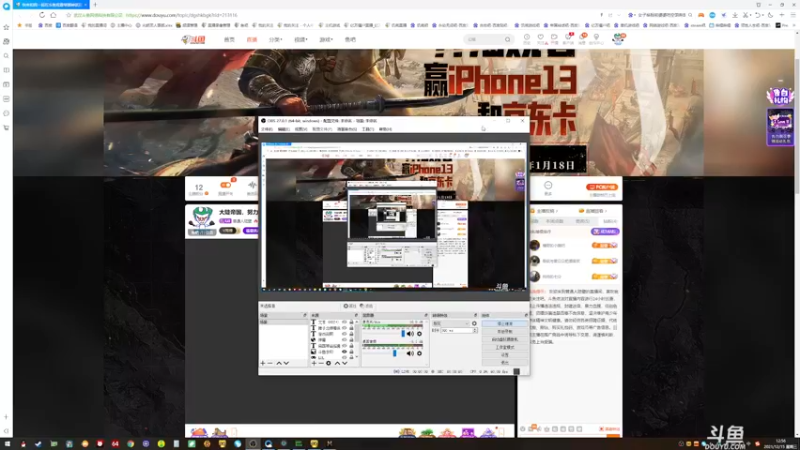The width and height of the screenshot is (800, 450).
Task: Click the orange PC客户端 button
Action: (602, 187)
